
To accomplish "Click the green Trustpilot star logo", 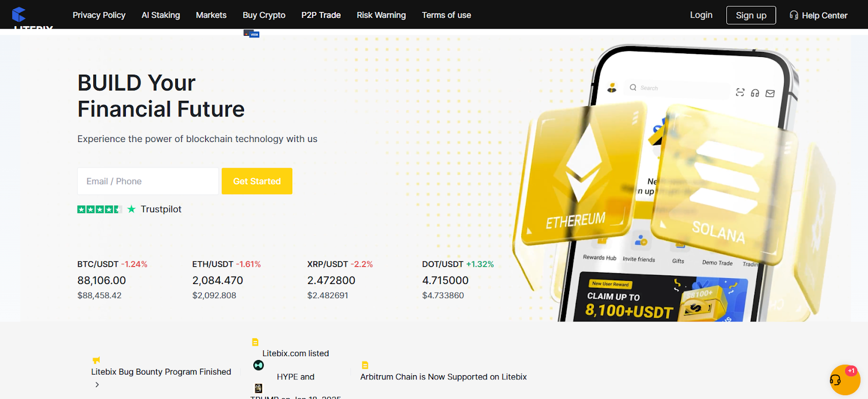I will click(x=131, y=209).
